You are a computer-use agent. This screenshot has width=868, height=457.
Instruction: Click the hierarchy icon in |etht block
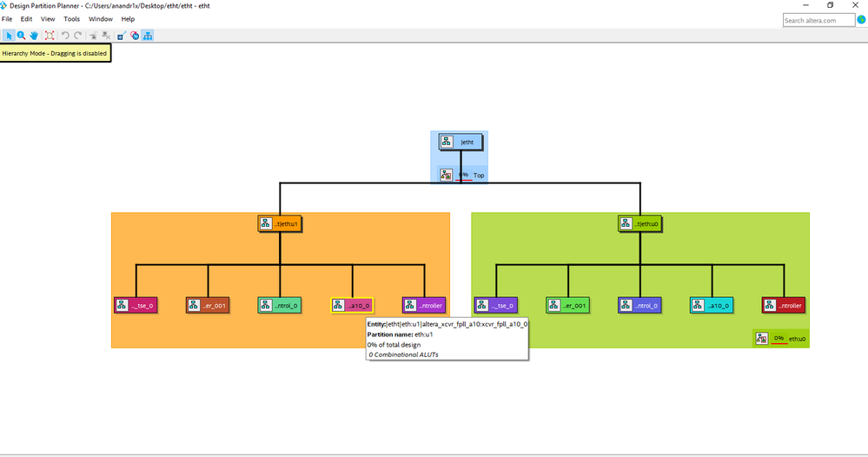(447, 142)
